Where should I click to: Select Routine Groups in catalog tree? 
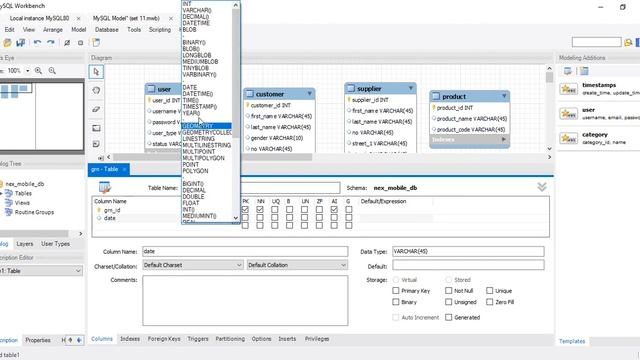34,212
